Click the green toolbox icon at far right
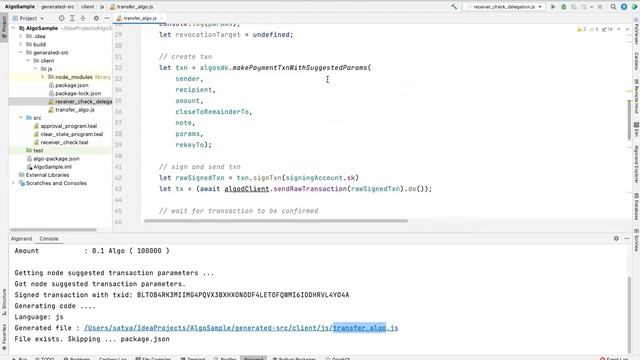 point(635,7)
